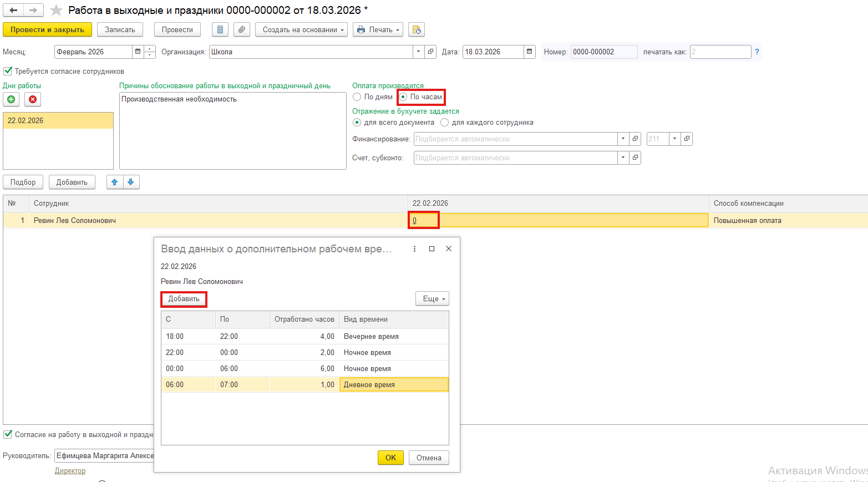Move employee row down with blue arrow

click(x=131, y=182)
